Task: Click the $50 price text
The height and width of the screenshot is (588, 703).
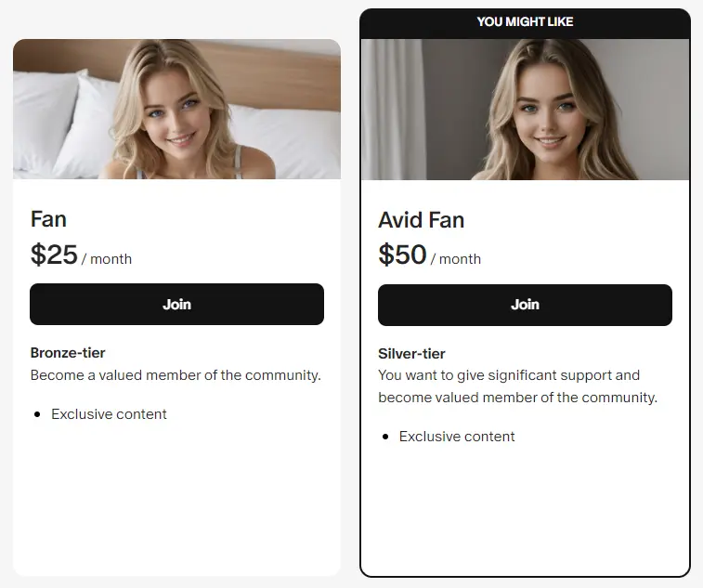Action: [x=402, y=255]
